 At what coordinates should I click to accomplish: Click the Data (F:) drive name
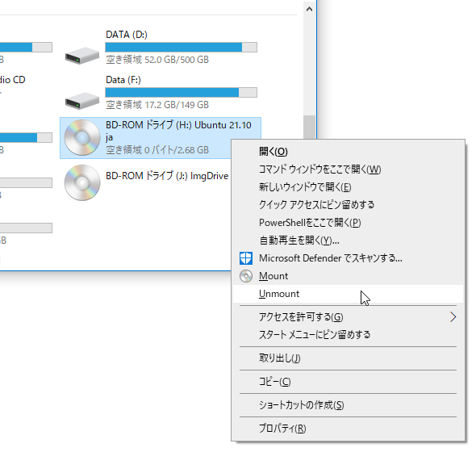(x=123, y=80)
